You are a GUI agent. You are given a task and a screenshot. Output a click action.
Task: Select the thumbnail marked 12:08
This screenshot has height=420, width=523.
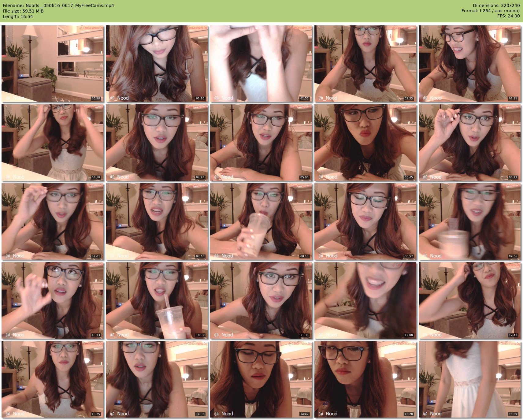[x=365, y=300]
